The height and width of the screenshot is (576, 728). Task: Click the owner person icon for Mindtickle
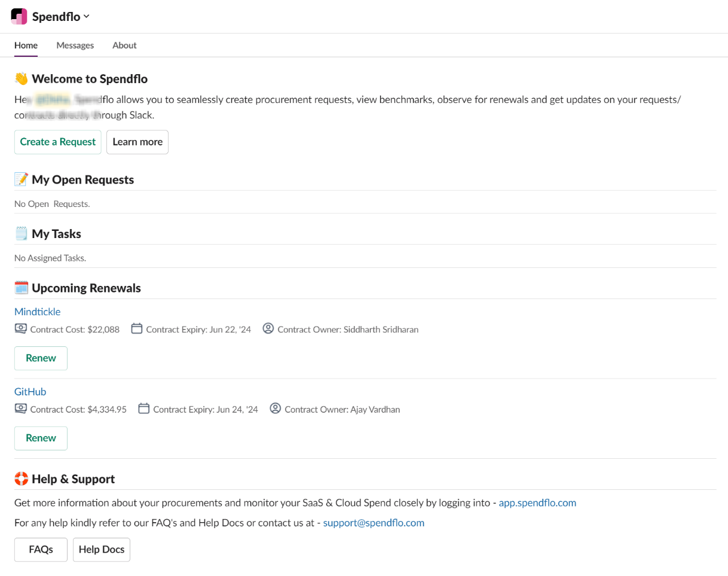tap(268, 328)
